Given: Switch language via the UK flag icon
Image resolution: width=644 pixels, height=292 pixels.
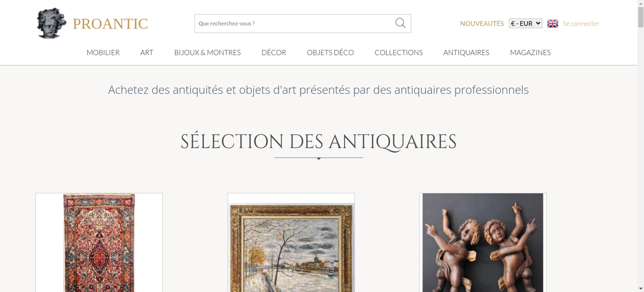Looking at the screenshot, I should [x=553, y=23].
